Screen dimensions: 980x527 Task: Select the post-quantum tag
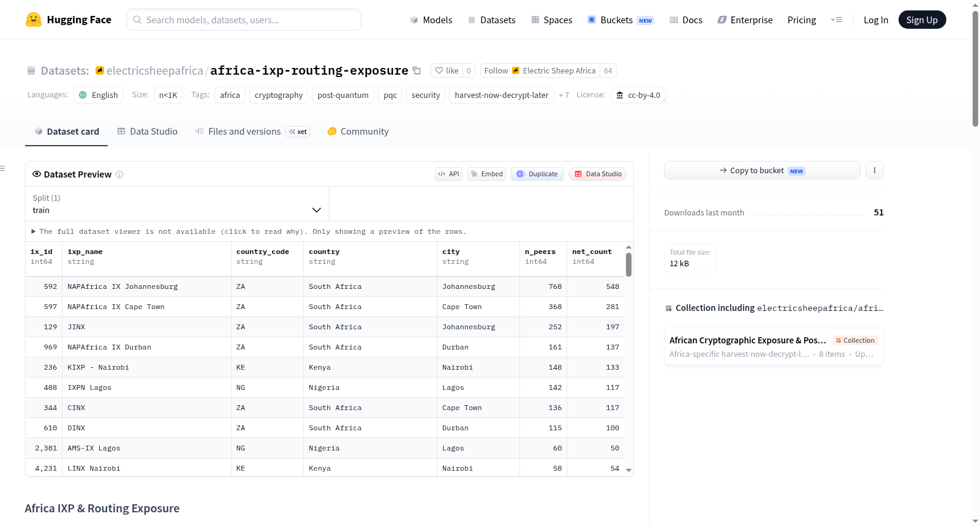[x=343, y=95]
